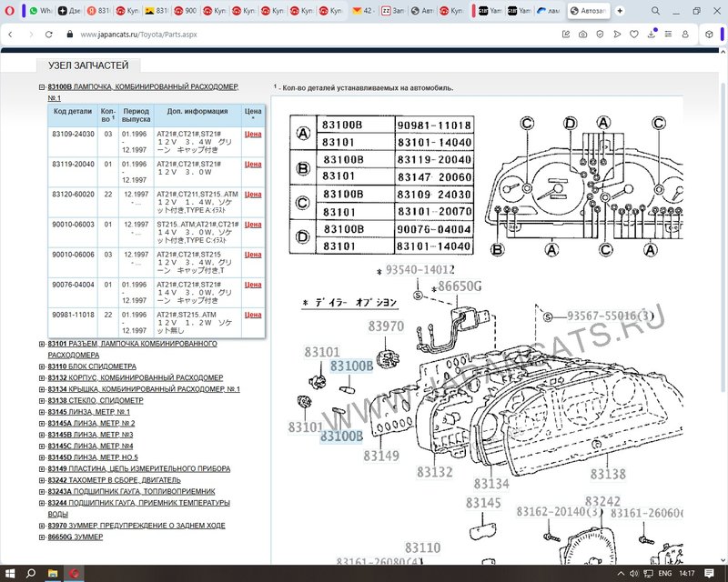Open the ad blocker shield icon
The image size is (728, 582).
click(600, 34)
